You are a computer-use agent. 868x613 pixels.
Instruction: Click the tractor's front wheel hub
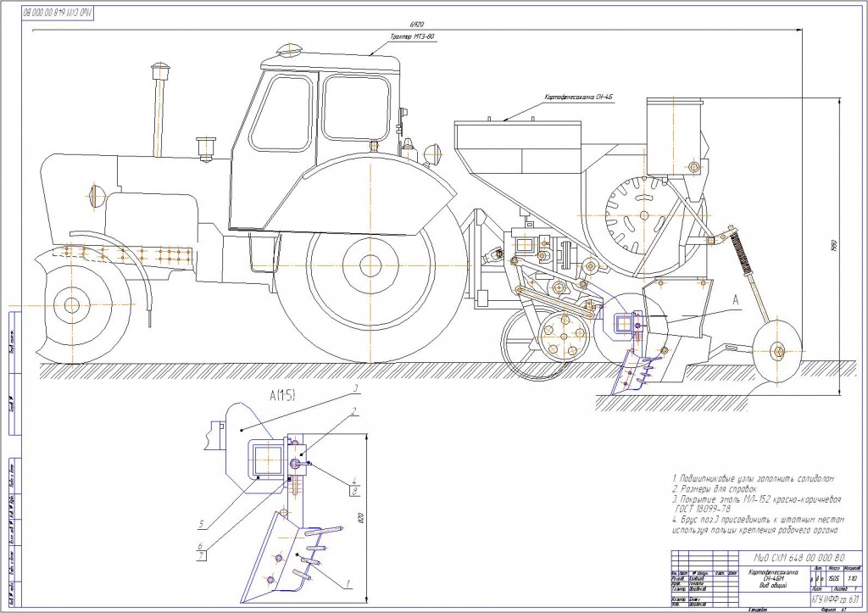(71, 305)
